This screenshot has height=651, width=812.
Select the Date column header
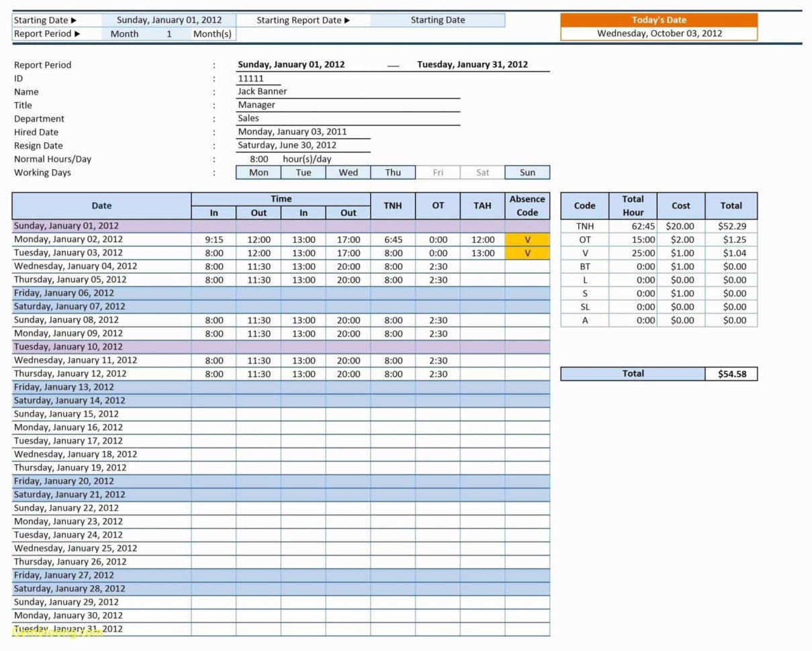pyautogui.click(x=101, y=206)
